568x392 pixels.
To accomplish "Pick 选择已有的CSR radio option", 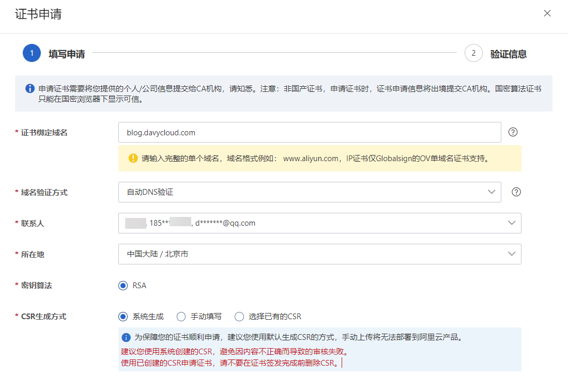I will coord(239,317).
